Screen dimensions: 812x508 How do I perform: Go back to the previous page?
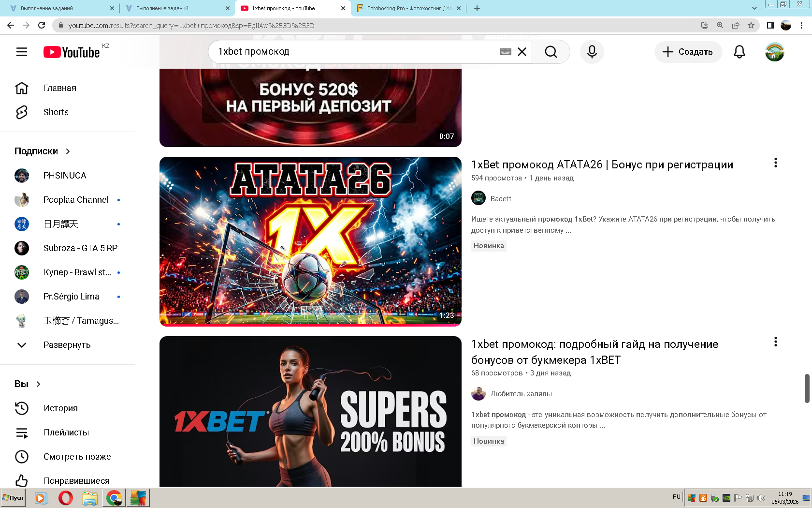(11, 25)
